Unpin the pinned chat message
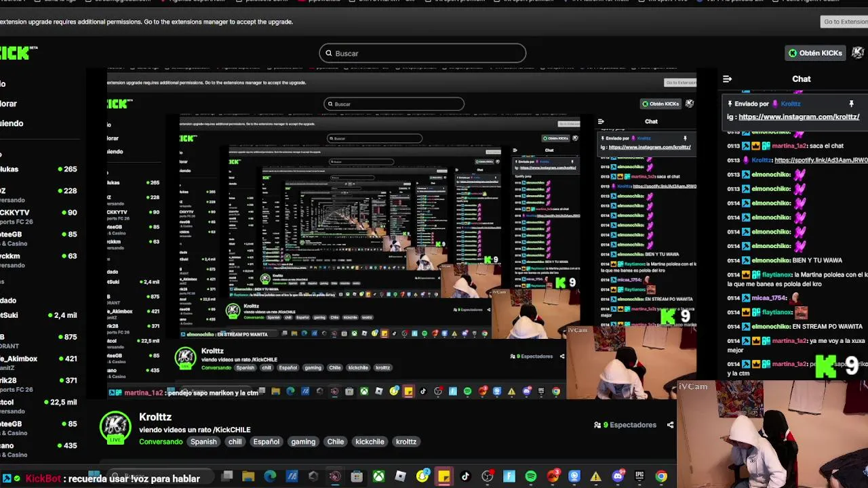 coord(851,104)
